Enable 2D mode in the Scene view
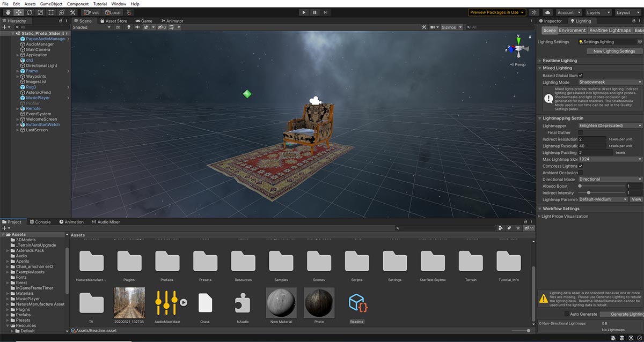The width and height of the screenshot is (644, 342). [119, 27]
